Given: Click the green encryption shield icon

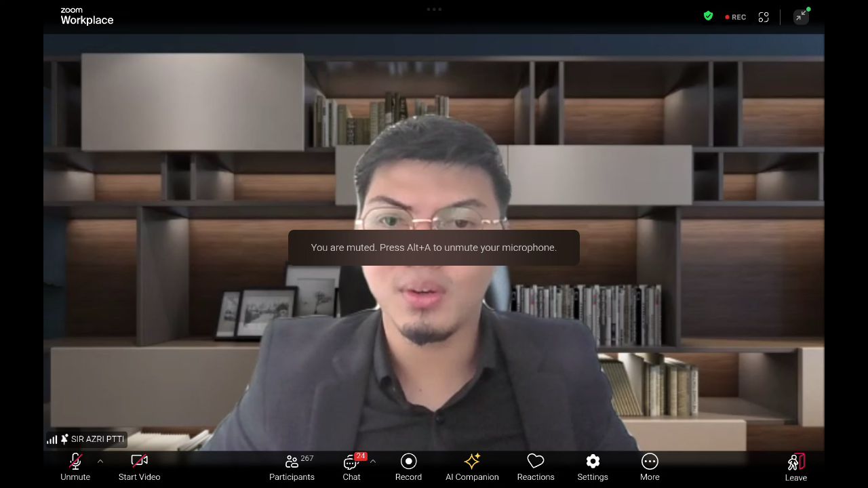Looking at the screenshot, I should (x=709, y=16).
